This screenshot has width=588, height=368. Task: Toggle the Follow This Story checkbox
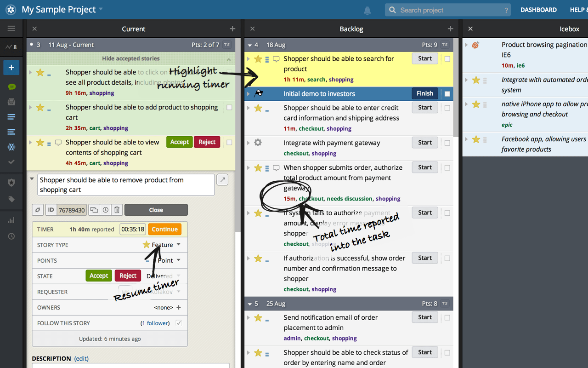click(x=179, y=323)
